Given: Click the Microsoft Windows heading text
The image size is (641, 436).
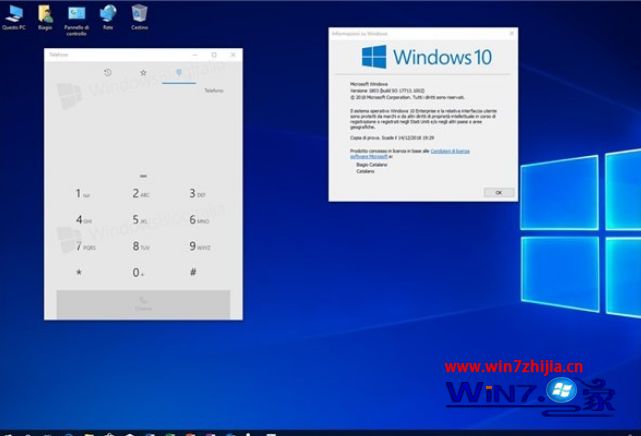Looking at the screenshot, I should [369, 84].
